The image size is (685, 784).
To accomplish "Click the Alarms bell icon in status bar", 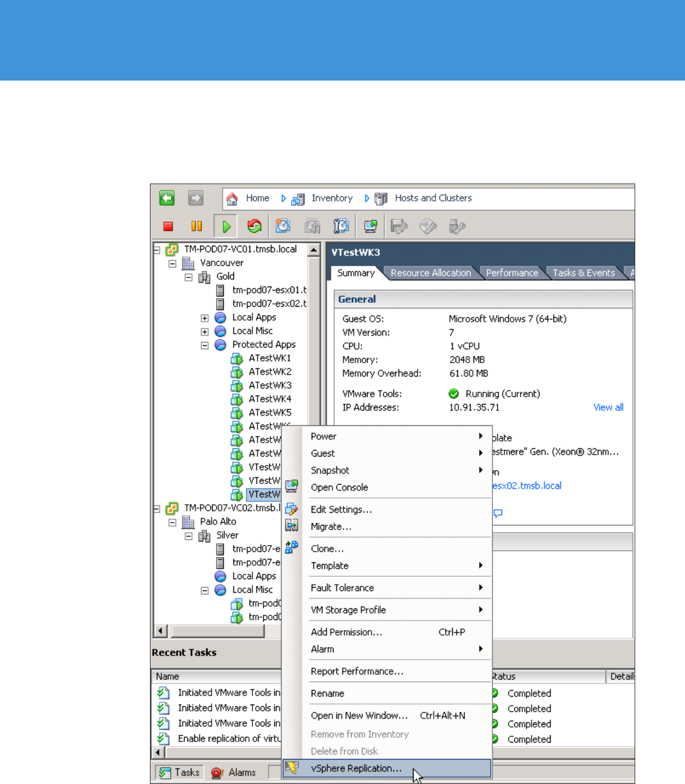I will pos(217,773).
